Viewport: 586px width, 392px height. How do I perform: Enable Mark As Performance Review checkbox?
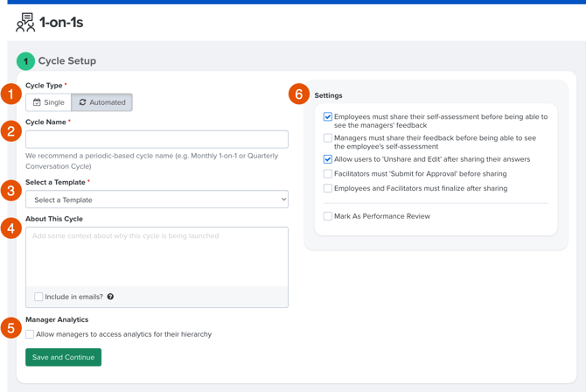click(328, 216)
